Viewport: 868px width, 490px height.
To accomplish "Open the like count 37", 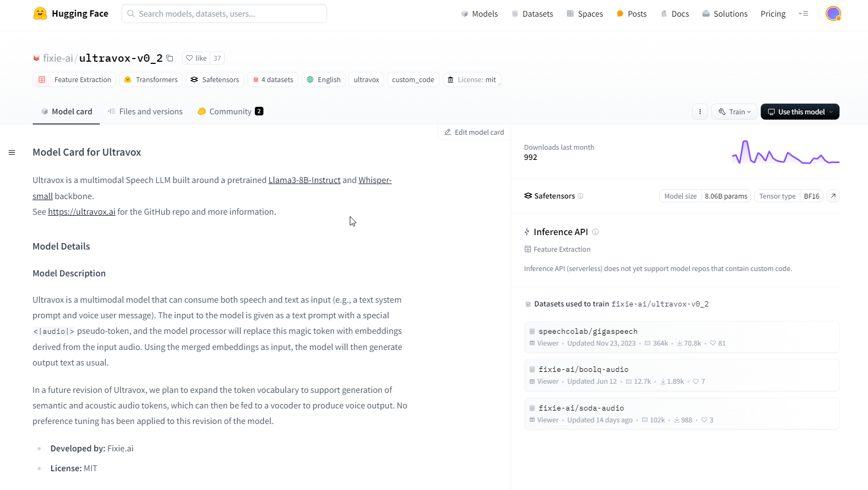I will click(217, 58).
